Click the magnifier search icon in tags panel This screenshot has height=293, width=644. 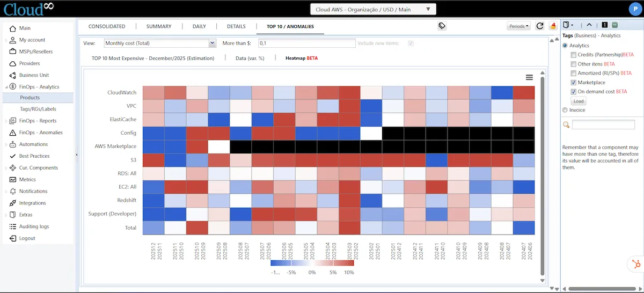pos(566,124)
